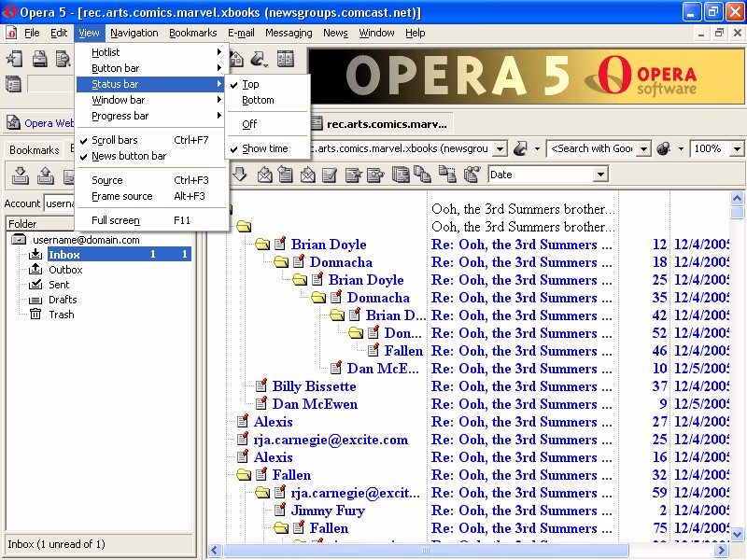Click the home page house icon
This screenshot has height=560, width=747.
tap(236, 59)
